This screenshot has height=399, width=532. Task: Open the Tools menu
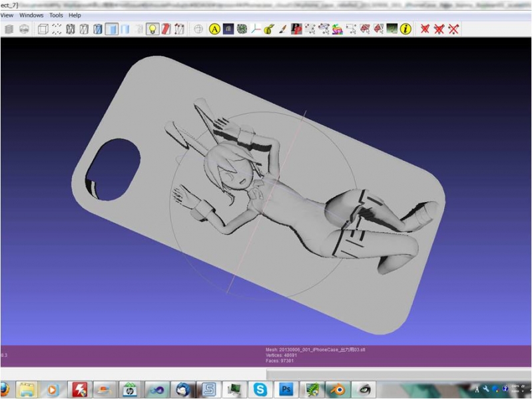[56, 15]
